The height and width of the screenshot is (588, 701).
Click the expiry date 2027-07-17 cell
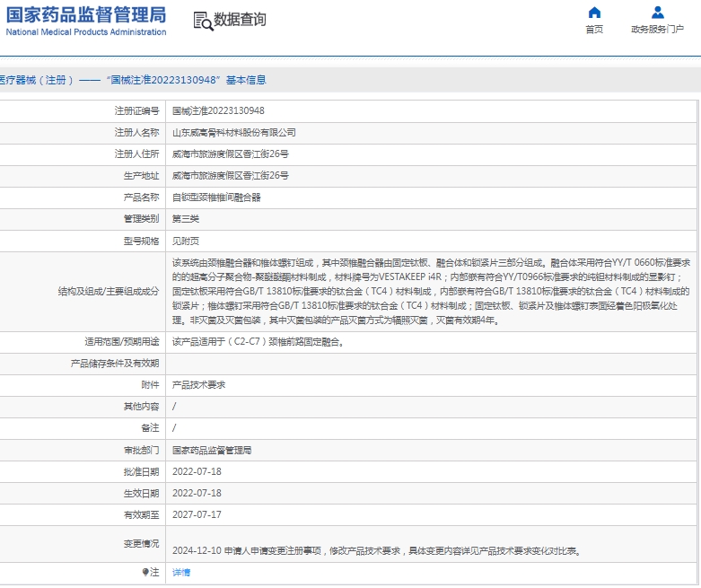click(197, 514)
